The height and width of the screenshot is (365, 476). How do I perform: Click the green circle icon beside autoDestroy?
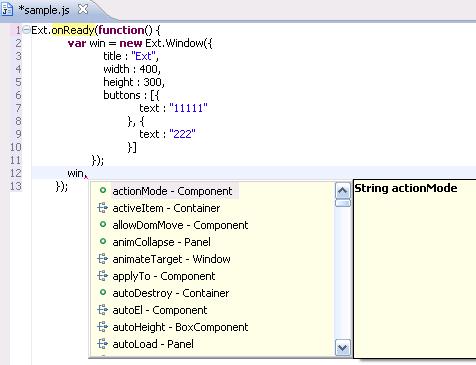pos(103,292)
